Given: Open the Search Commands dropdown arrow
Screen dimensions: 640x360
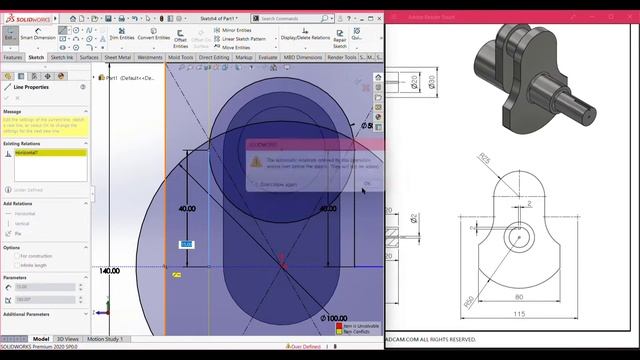Looking at the screenshot, I should pos(331,19).
